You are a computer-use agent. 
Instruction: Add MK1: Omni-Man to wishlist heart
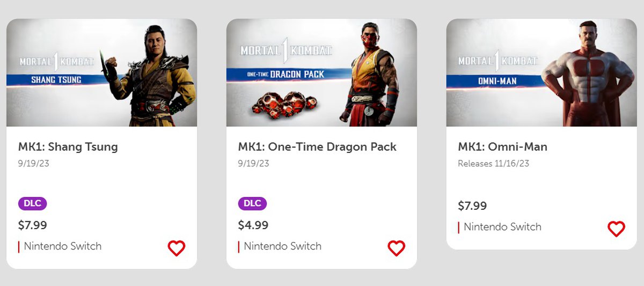(x=616, y=229)
